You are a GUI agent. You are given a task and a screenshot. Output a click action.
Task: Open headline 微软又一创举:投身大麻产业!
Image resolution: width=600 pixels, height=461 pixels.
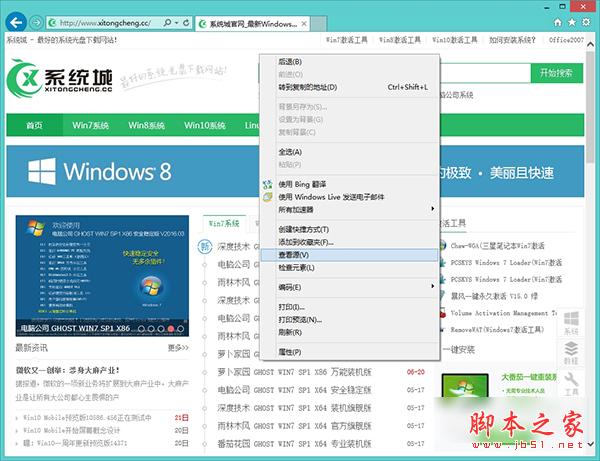click(68, 370)
